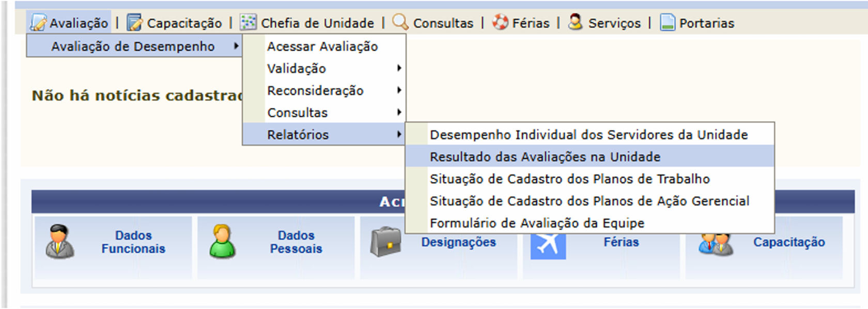Select Resultado das Avaliações na Unidade
Image resolution: width=868 pixels, height=309 pixels.
point(590,157)
